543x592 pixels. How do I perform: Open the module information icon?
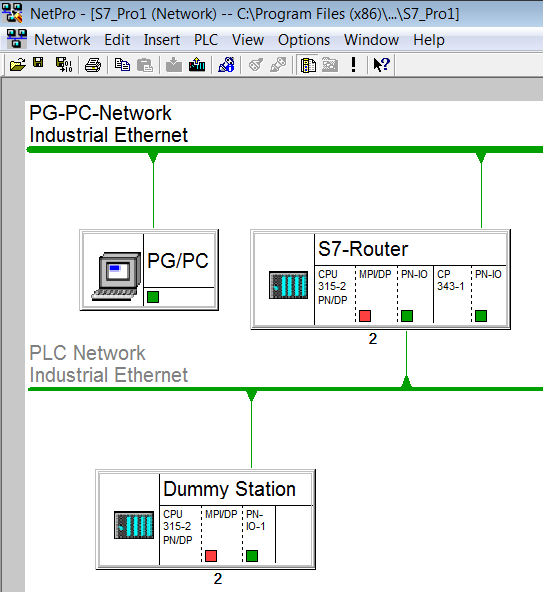(226, 65)
